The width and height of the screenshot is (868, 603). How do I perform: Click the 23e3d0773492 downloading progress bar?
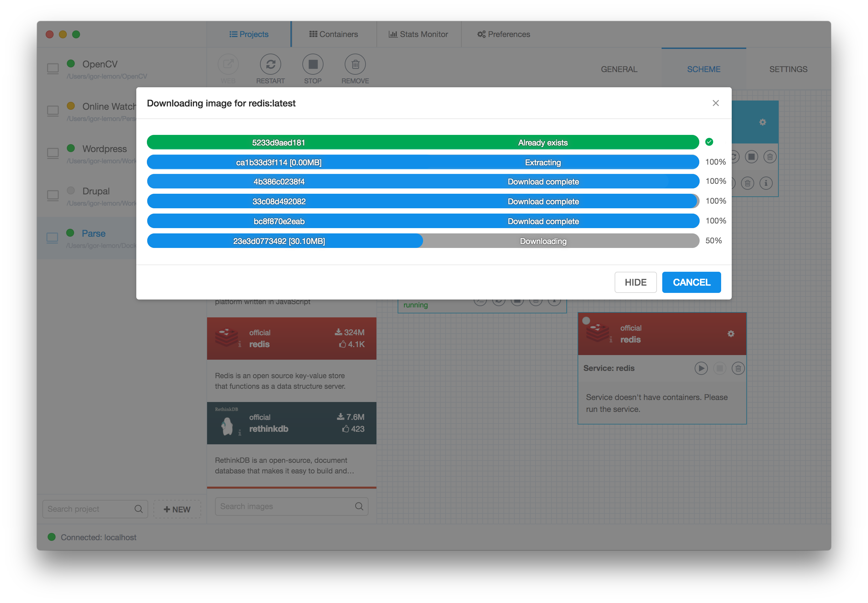point(423,241)
